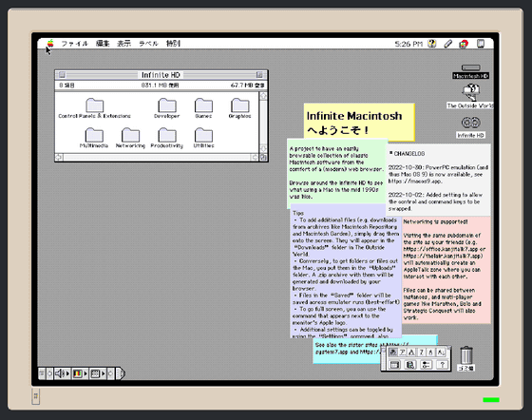Open the character table button in palette
This screenshot has width=532, height=420.
(x=394, y=365)
